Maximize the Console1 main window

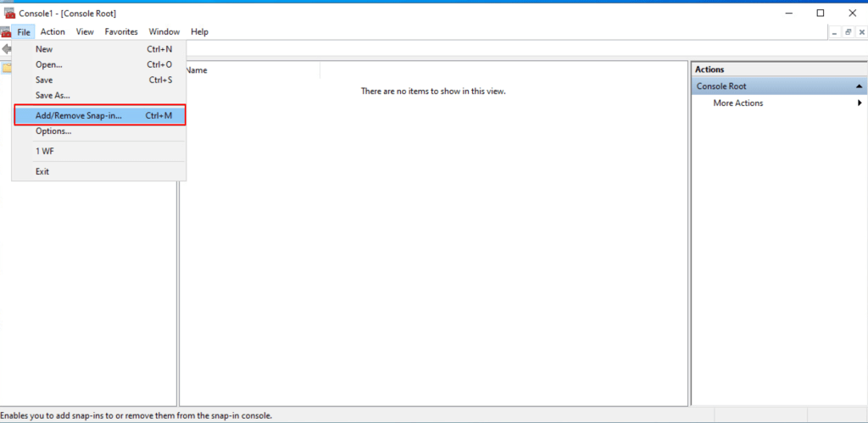pyautogui.click(x=820, y=14)
